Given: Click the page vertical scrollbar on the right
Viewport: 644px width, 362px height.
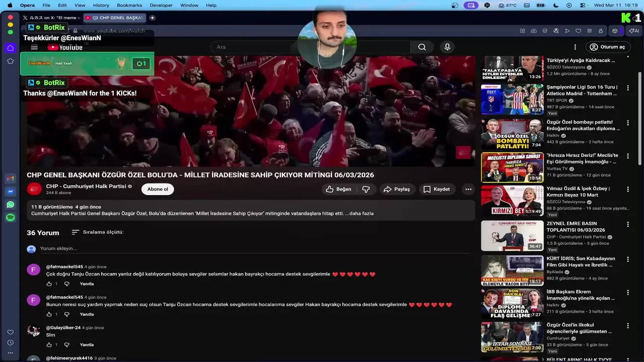Looking at the screenshot, I should (x=640, y=118).
